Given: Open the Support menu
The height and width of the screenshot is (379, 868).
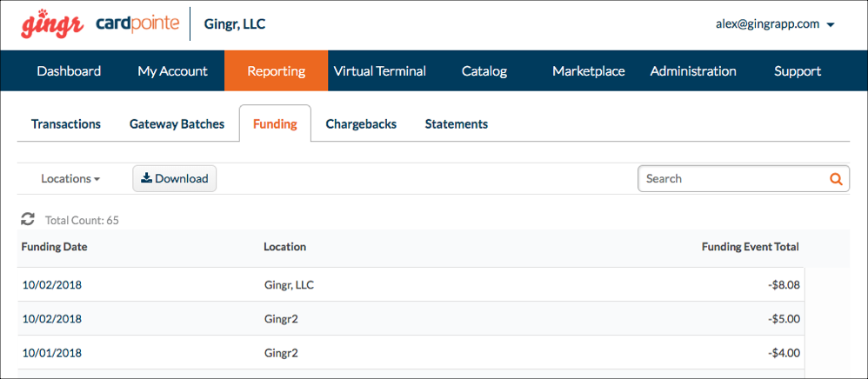Looking at the screenshot, I should (x=798, y=70).
